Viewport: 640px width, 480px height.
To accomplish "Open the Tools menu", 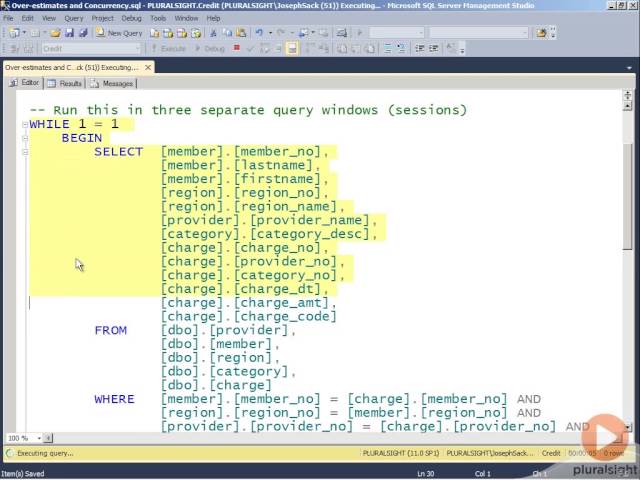I will click(158, 18).
